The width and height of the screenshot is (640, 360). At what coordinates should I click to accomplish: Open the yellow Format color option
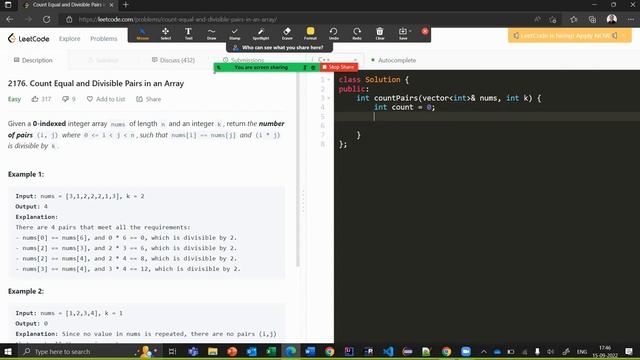tap(310, 34)
